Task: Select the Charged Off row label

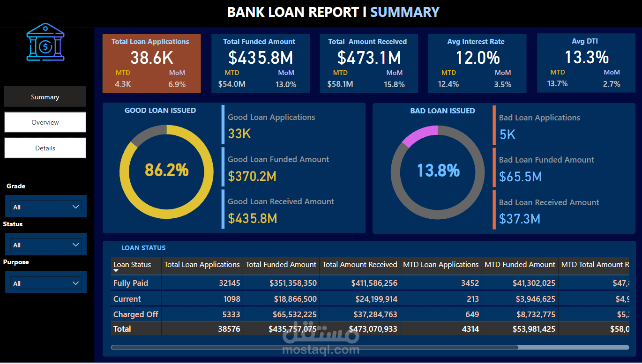Action: (136, 314)
